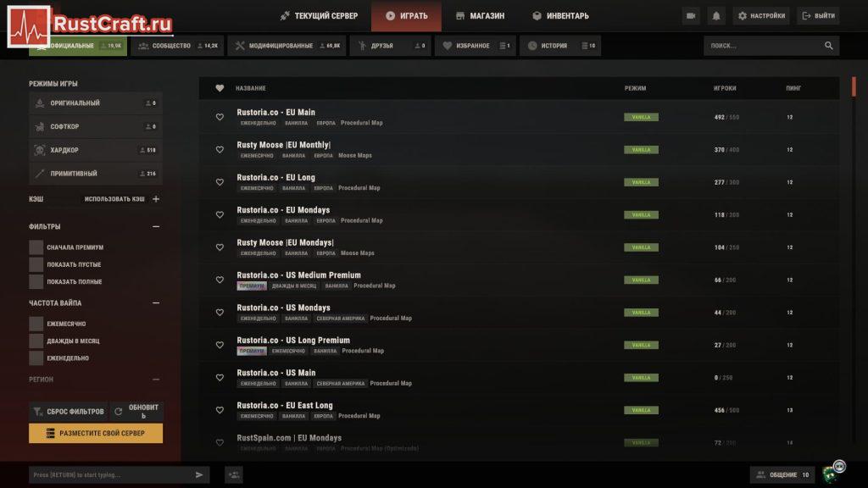This screenshot has height=488, width=868.
Task: Sort servers by Пинг column
Action: (x=793, y=88)
